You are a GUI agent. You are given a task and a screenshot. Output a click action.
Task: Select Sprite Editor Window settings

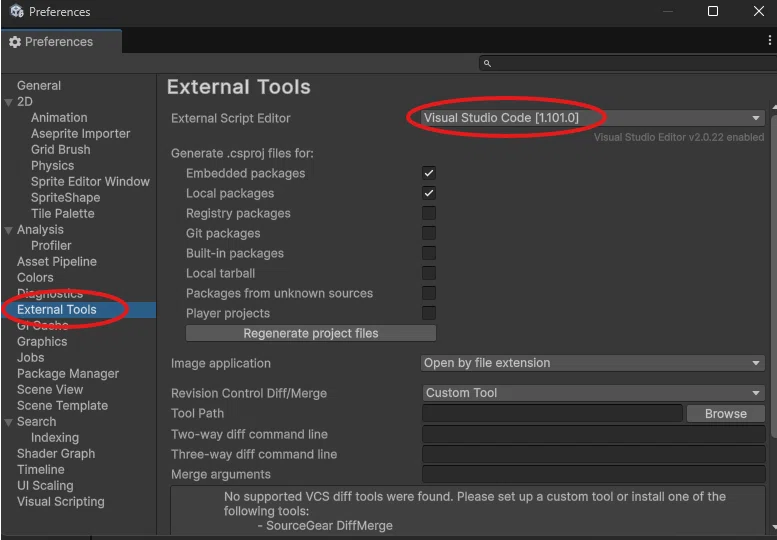(x=90, y=182)
